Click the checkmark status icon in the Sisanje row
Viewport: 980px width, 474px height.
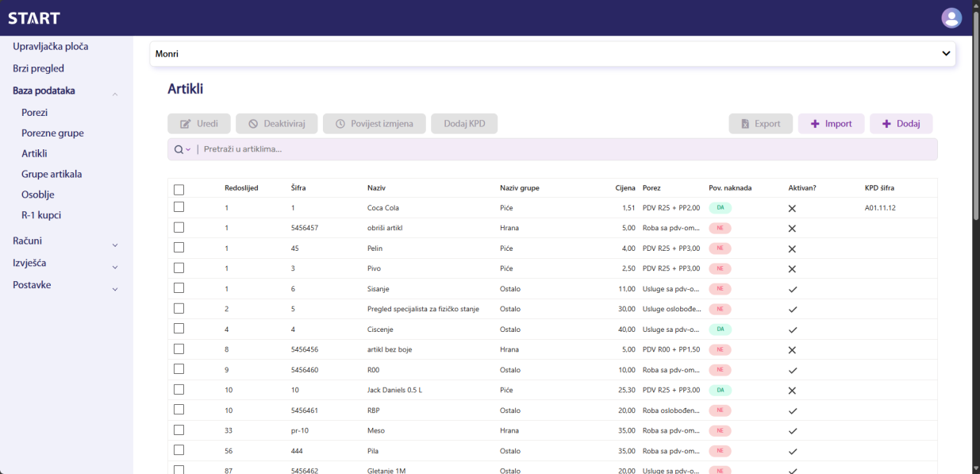point(791,289)
